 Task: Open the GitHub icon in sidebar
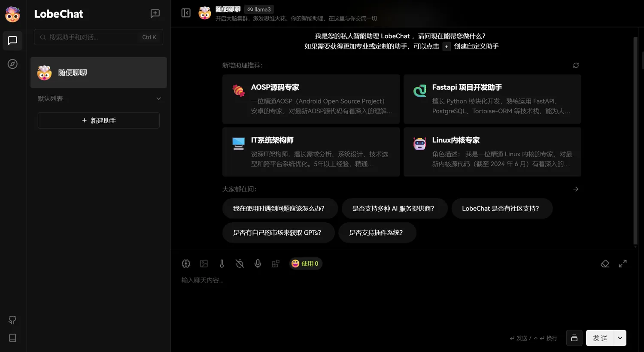(12, 320)
